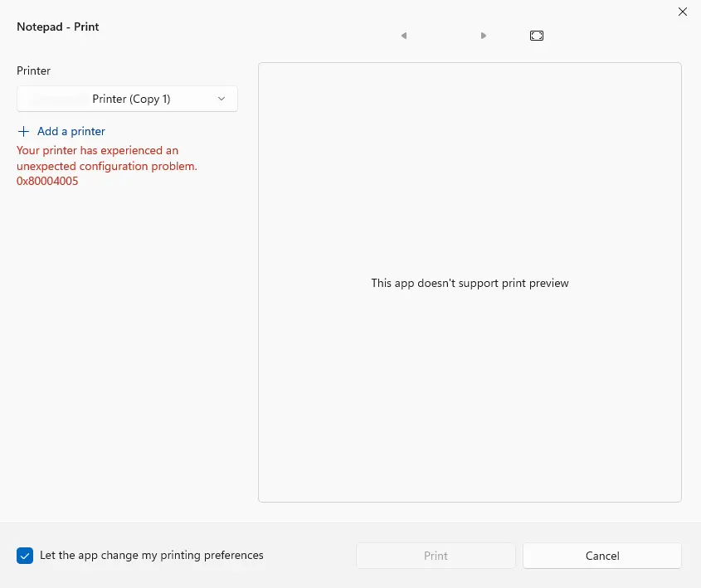Click the fit-to-page preview icon
701x588 pixels.
(537, 36)
